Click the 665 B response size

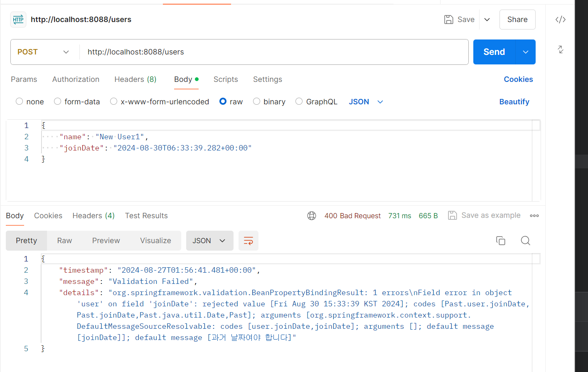(428, 216)
